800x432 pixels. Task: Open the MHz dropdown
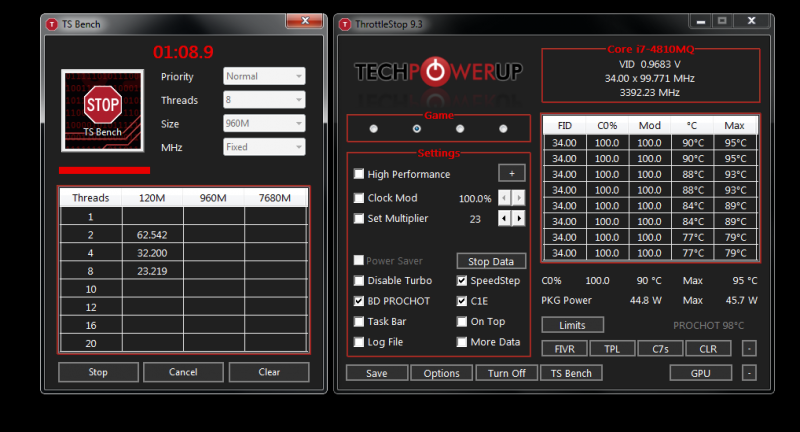point(264,147)
